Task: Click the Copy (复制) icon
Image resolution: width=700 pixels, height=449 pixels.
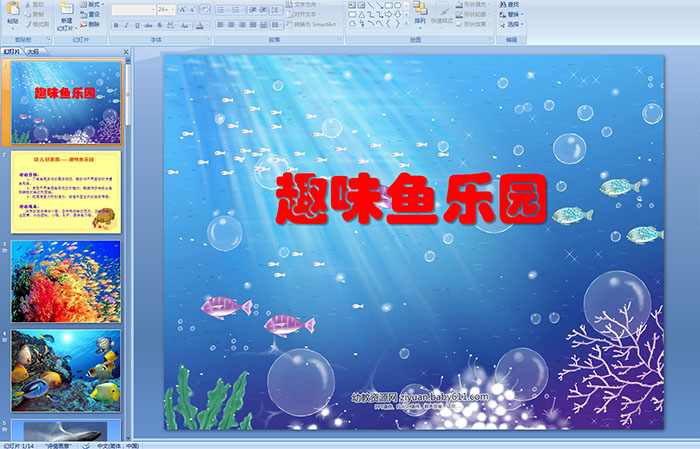Action: [x=29, y=14]
